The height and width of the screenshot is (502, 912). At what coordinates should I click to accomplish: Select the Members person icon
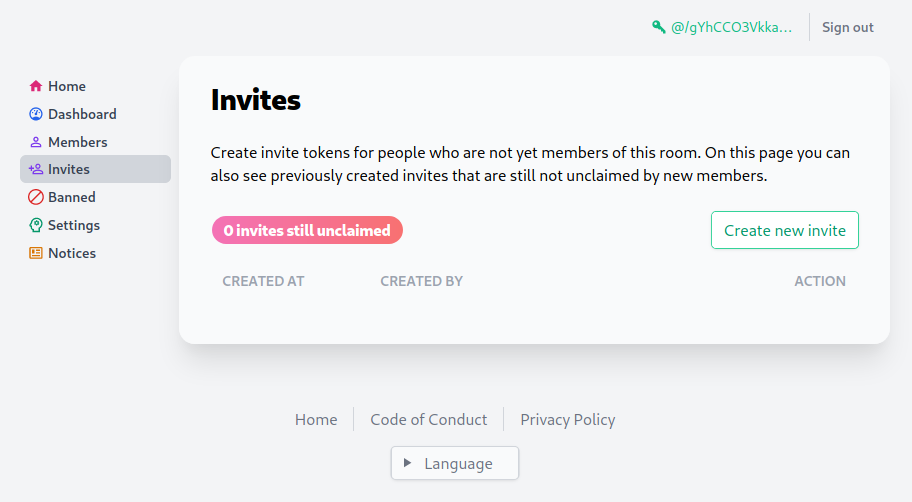(35, 142)
